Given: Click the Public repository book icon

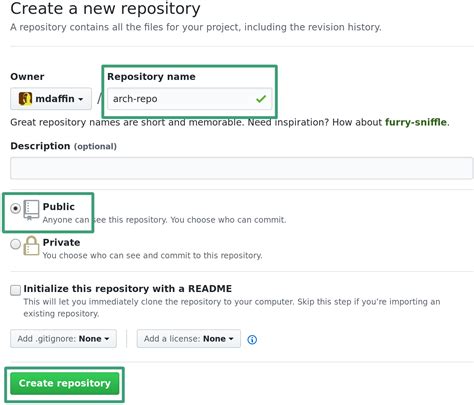Looking at the screenshot, I should (31, 210).
